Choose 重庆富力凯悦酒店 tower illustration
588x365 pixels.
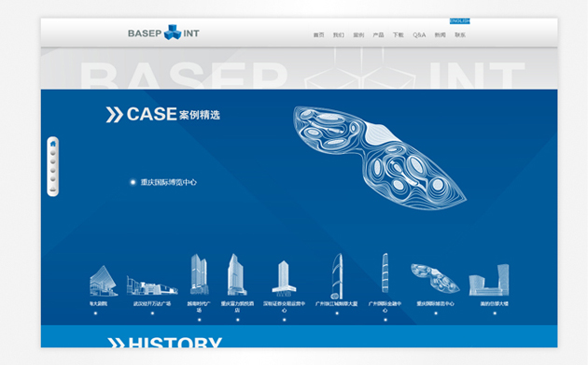(237, 274)
